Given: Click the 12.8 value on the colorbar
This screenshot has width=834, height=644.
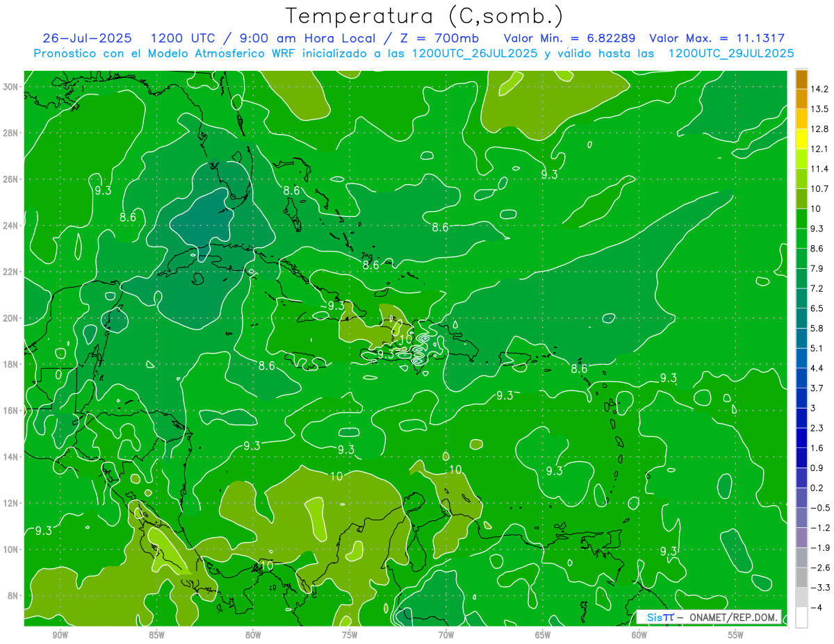Looking at the screenshot, I should click(820, 129).
